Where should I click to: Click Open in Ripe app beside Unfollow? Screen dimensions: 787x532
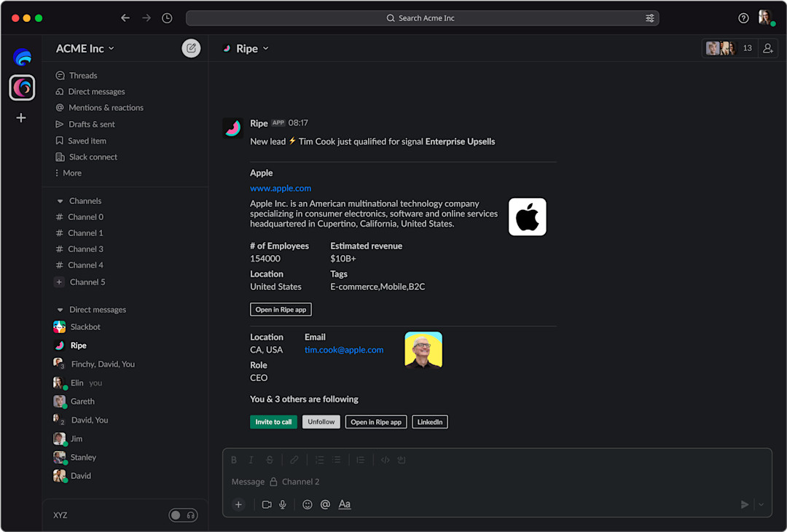click(376, 422)
